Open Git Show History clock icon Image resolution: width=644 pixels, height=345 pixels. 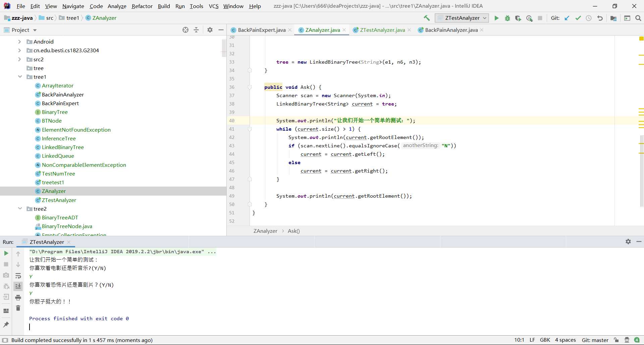[x=589, y=18]
